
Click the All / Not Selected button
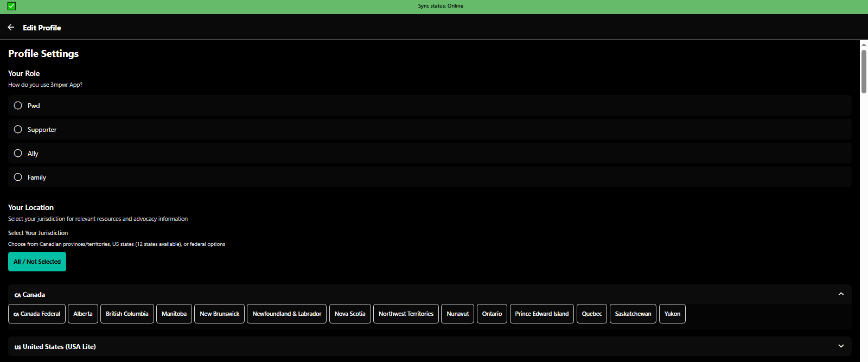tap(37, 262)
